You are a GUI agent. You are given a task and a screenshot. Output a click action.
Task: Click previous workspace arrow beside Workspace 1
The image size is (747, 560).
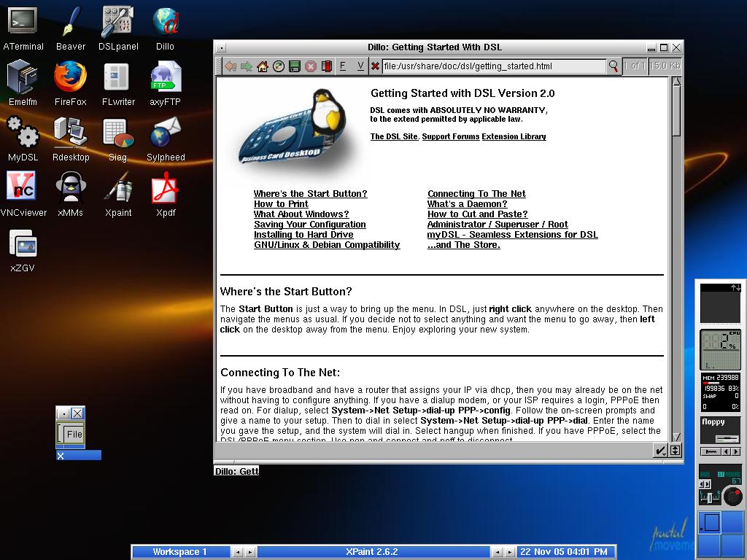click(x=237, y=552)
